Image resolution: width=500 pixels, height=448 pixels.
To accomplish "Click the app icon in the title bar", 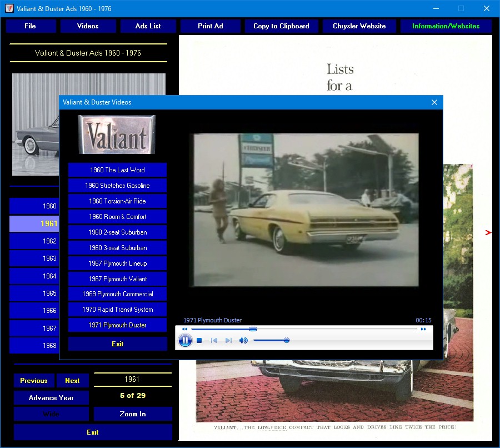I will (x=9, y=9).
